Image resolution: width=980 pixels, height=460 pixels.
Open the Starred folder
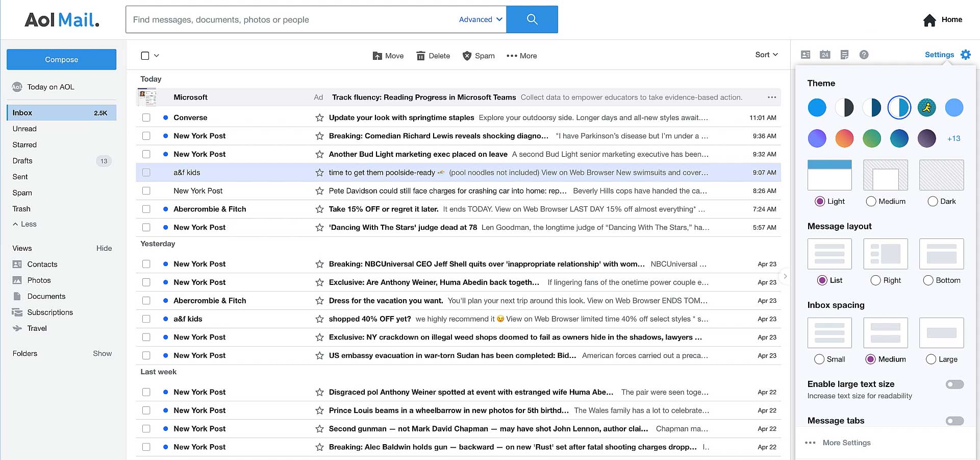point(24,145)
